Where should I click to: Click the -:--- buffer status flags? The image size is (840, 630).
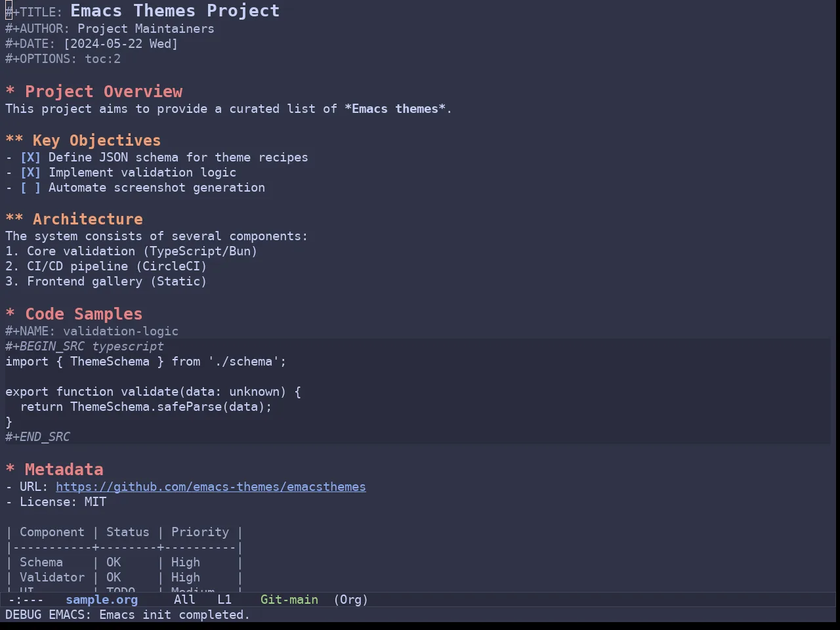click(26, 600)
